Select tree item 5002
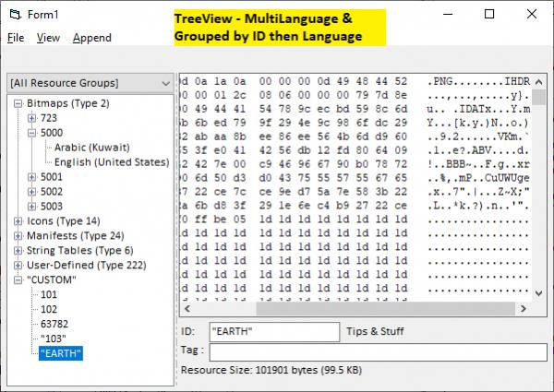Image resolution: width=554 pixels, height=392 pixels. click(x=52, y=192)
